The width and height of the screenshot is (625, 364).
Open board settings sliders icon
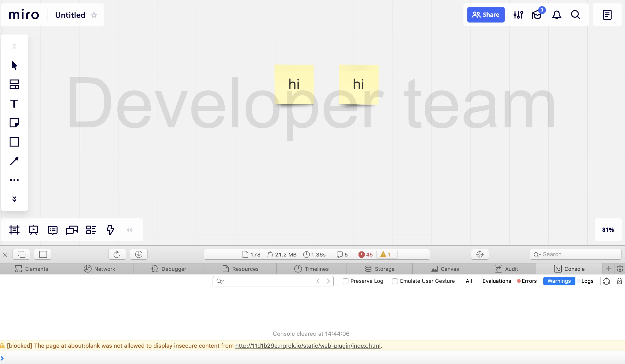(518, 15)
